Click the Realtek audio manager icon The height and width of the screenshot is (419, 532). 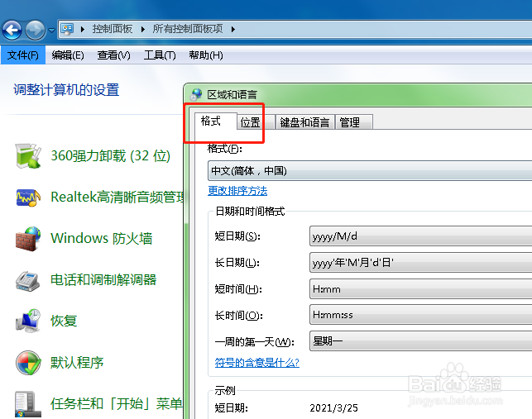pyautogui.click(x=28, y=198)
